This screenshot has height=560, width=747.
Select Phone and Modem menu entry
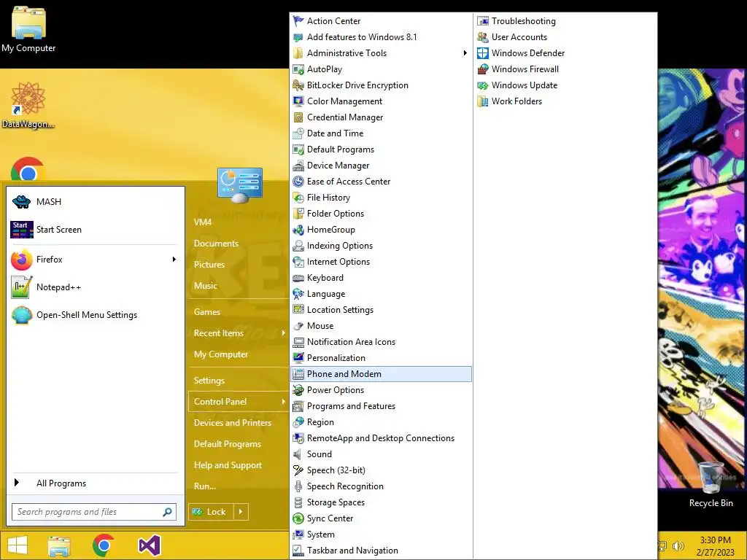click(381, 374)
